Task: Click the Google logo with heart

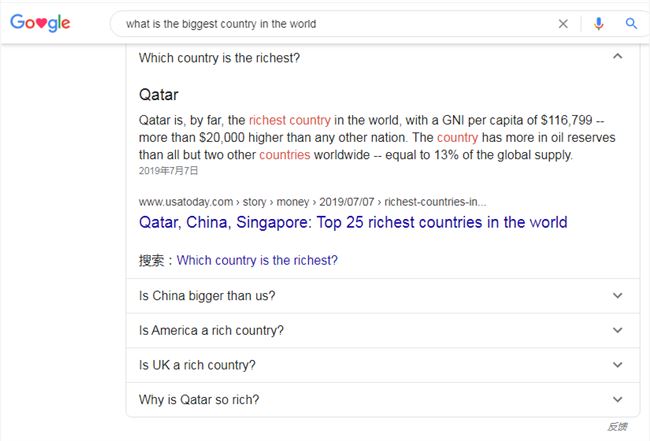Action: click(x=40, y=23)
